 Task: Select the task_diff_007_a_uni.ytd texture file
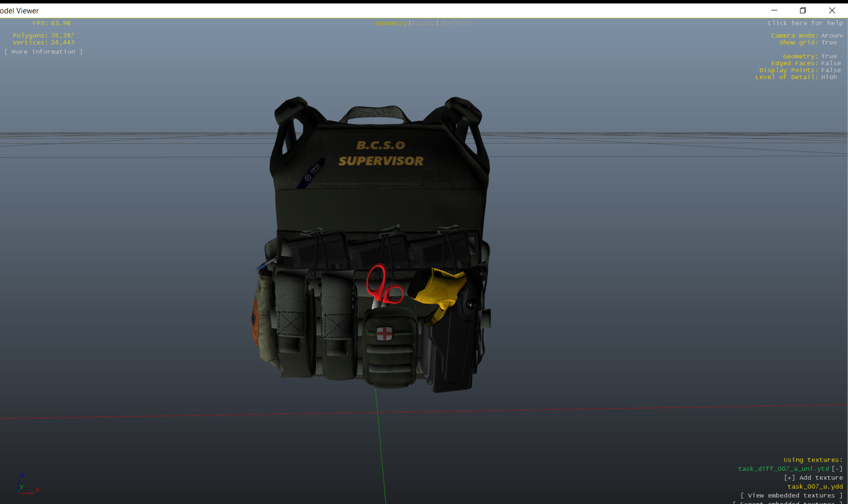[x=783, y=469]
